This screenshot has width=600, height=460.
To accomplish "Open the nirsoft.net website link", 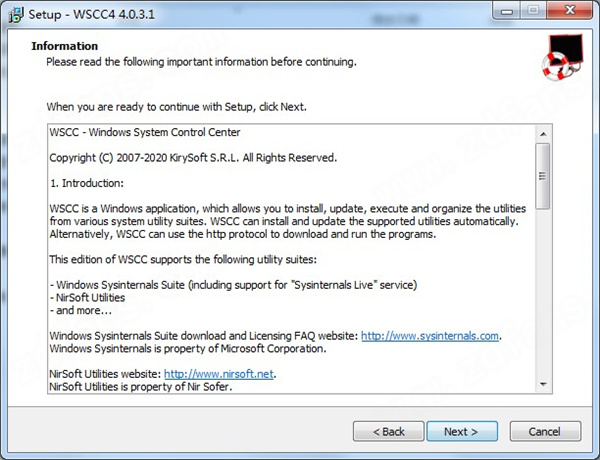I will pyautogui.click(x=219, y=374).
